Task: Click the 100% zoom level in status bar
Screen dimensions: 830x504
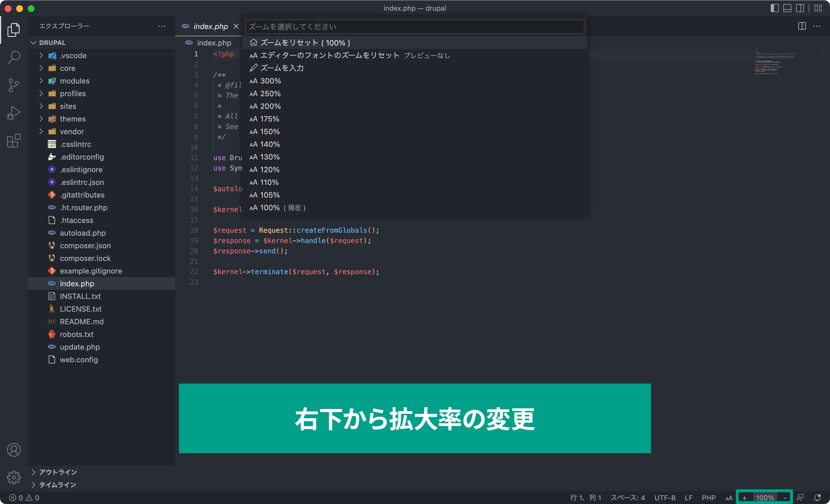Action: click(767, 497)
